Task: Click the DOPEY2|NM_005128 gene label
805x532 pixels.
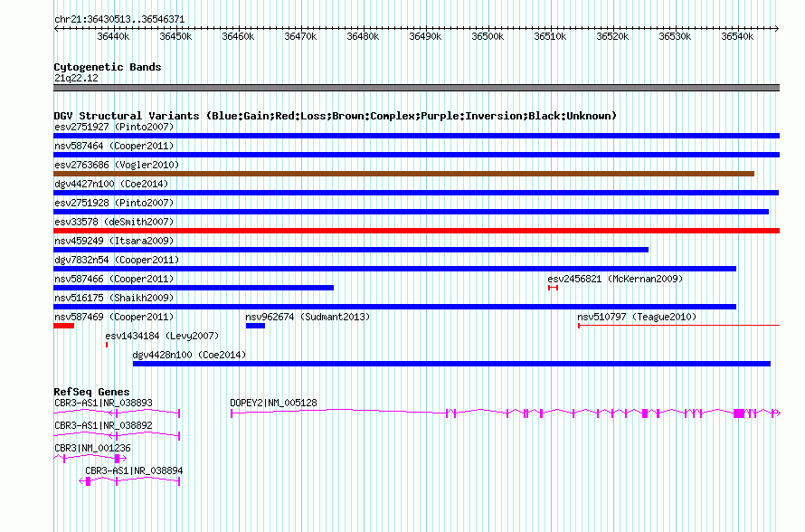Action: (x=274, y=404)
